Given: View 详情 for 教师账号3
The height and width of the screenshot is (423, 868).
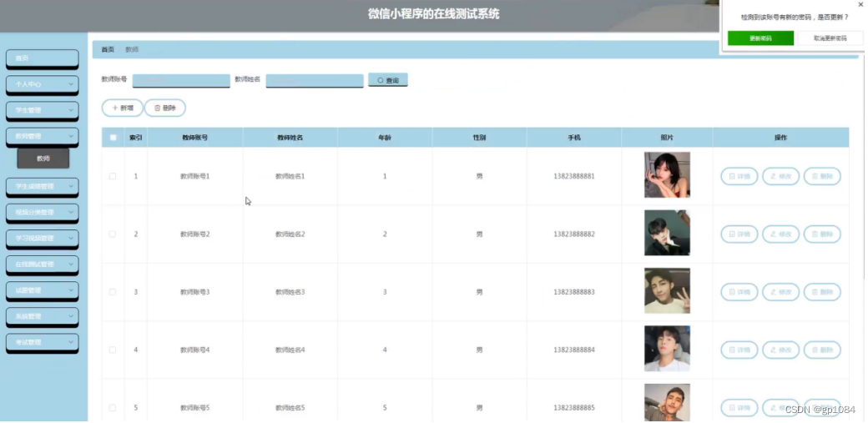Looking at the screenshot, I should [739, 292].
